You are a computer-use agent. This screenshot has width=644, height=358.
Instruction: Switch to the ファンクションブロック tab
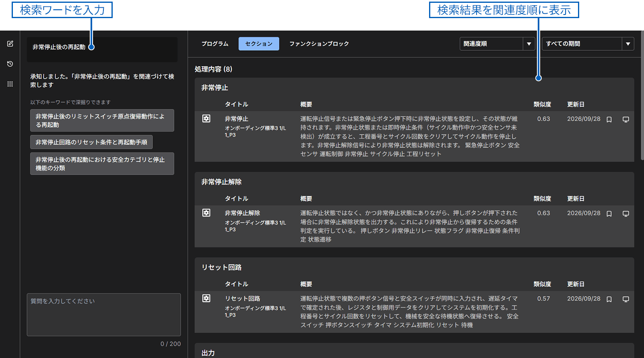pyautogui.click(x=319, y=44)
